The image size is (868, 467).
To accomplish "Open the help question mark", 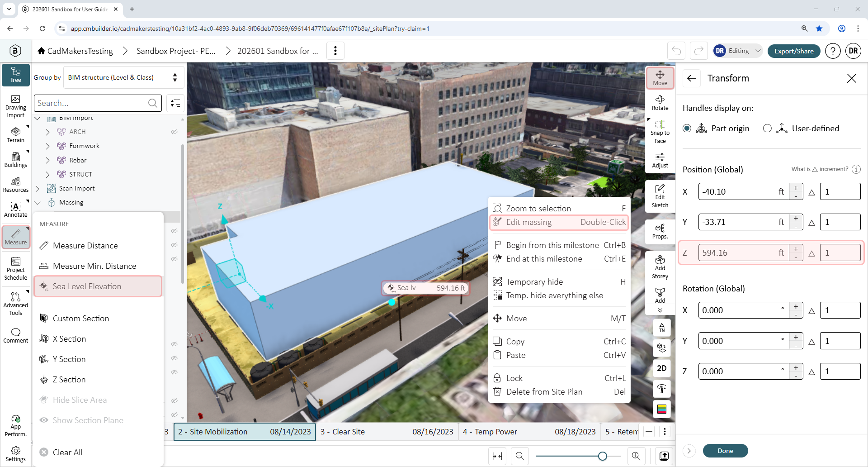I will (833, 51).
